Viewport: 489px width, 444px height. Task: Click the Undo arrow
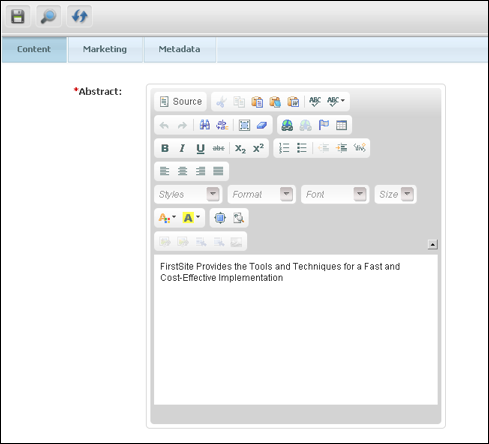click(x=164, y=125)
